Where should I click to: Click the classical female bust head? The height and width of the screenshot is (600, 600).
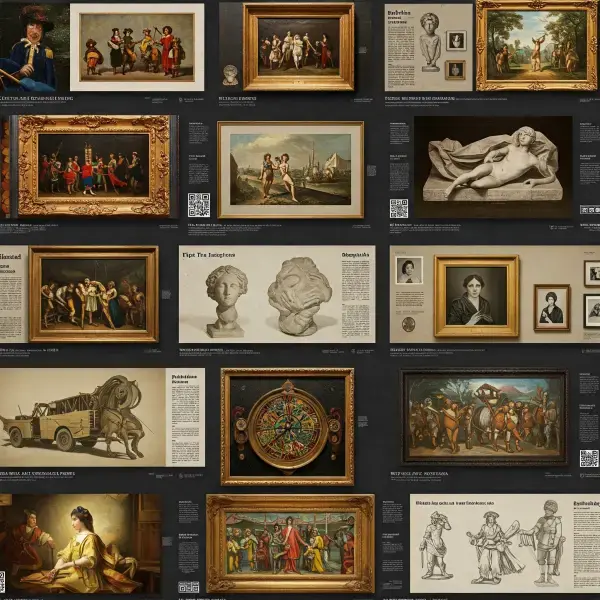pos(226,301)
